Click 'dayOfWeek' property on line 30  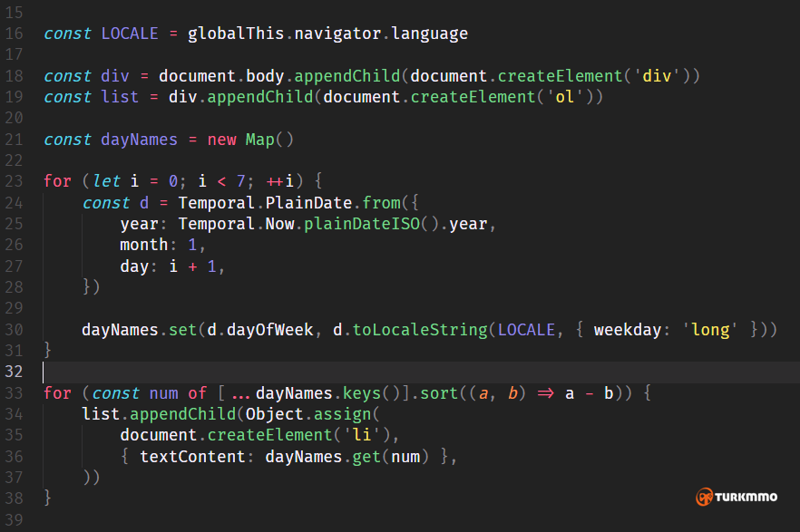[x=268, y=330]
